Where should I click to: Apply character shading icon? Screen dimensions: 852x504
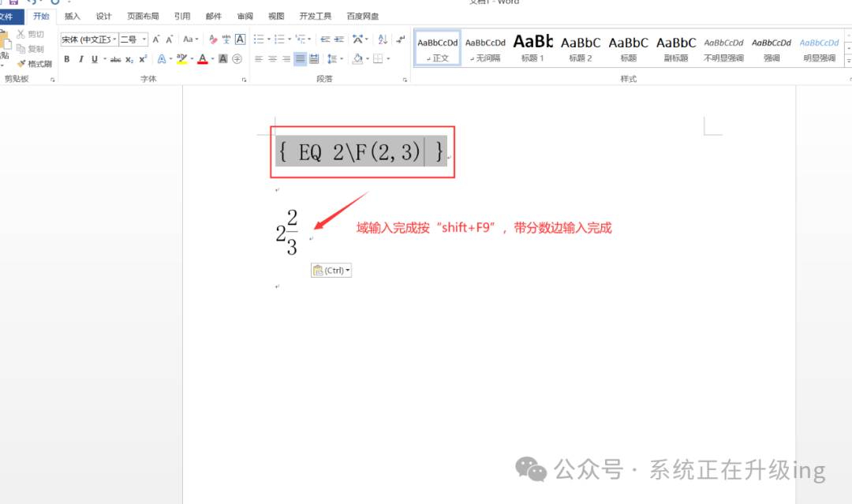point(222,58)
